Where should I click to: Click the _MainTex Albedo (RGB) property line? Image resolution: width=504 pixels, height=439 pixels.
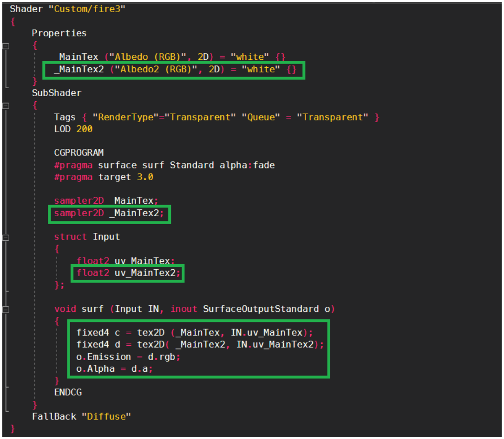pyautogui.click(x=170, y=57)
